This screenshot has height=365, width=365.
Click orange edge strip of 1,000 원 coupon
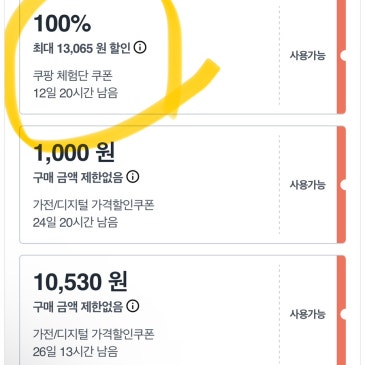click(x=342, y=185)
